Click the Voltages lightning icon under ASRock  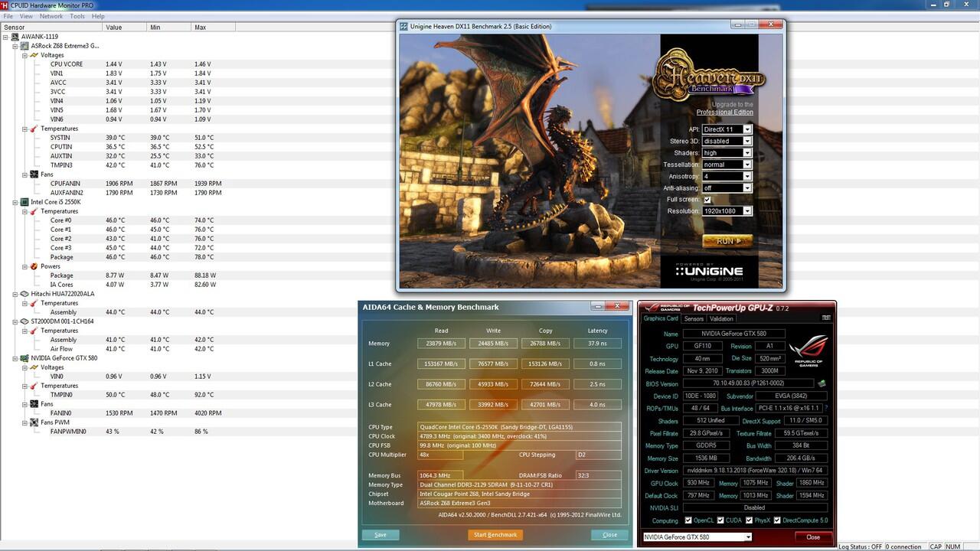tap(34, 55)
